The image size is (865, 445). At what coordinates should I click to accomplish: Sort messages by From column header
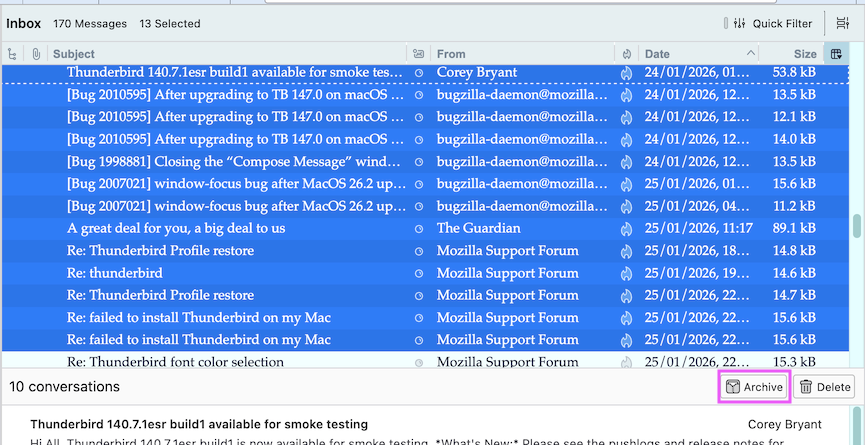[x=520, y=54]
